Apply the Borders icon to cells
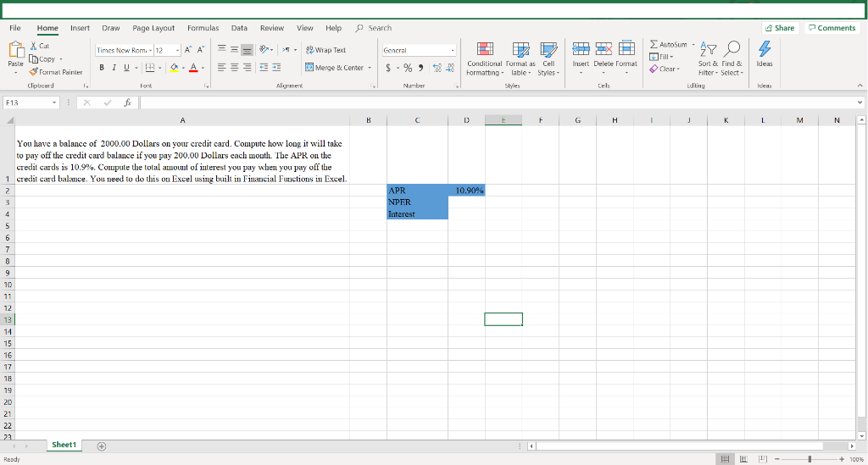Screen dimensions: 868x465 [x=150, y=68]
